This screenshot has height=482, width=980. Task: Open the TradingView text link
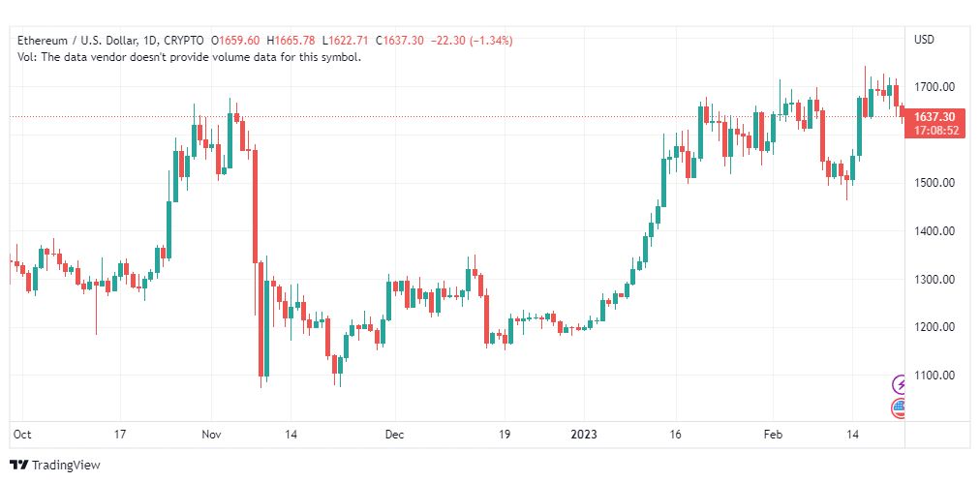[66, 466]
